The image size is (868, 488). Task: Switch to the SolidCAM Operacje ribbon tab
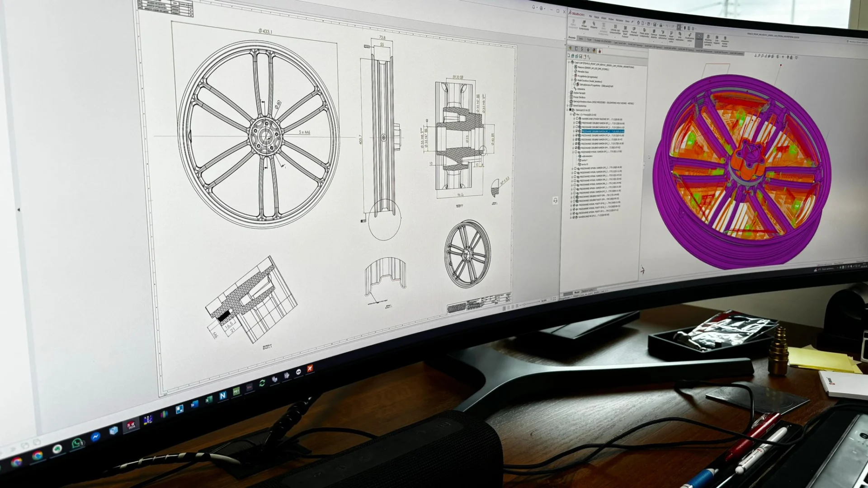(635, 45)
